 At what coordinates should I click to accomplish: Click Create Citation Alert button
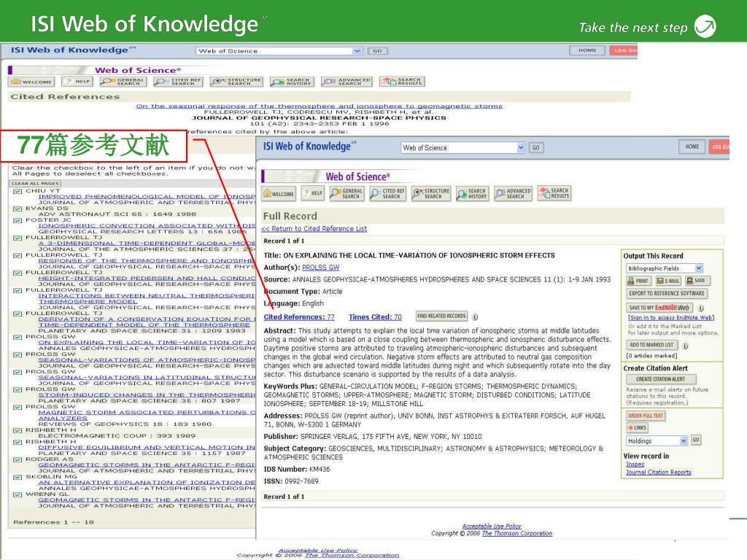[x=660, y=379]
